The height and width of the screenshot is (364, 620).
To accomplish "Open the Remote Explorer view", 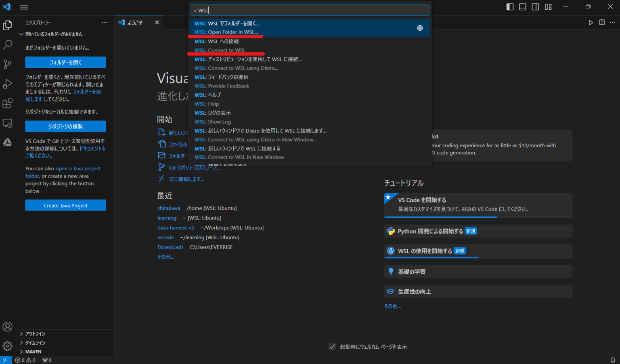I will (8, 123).
